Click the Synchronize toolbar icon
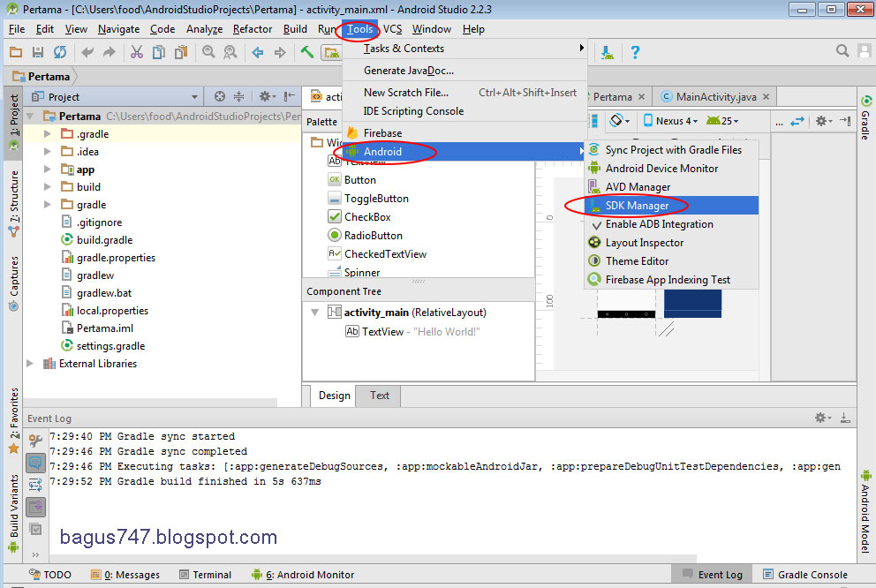The width and height of the screenshot is (876, 588). point(60,52)
